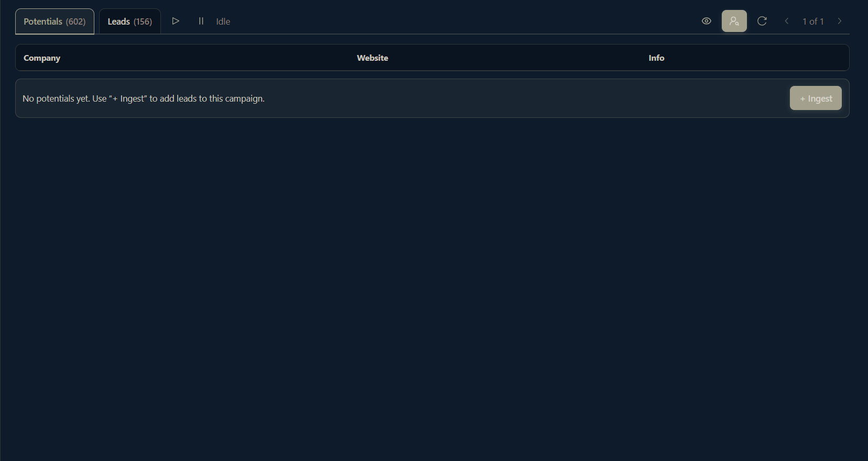
Task: Open the Leads tab
Action: [x=119, y=21]
